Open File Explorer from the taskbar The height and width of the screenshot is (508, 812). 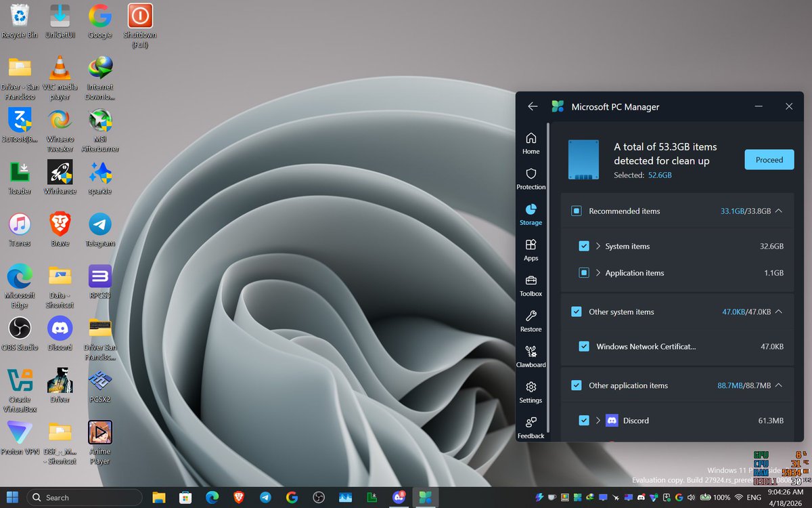tap(159, 497)
